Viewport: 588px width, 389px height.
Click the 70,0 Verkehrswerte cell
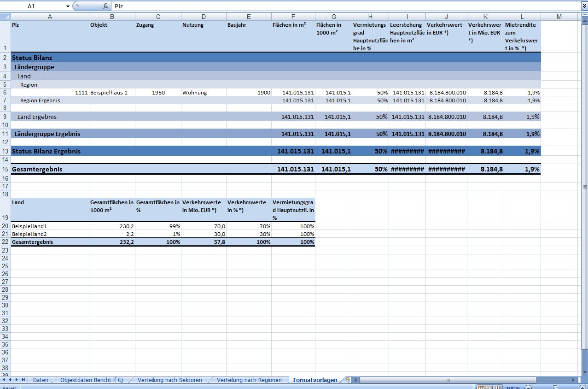coord(204,226)
